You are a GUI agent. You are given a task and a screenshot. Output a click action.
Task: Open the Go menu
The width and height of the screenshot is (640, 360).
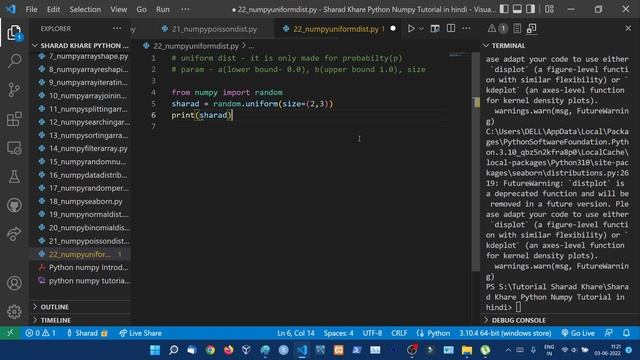141,9
